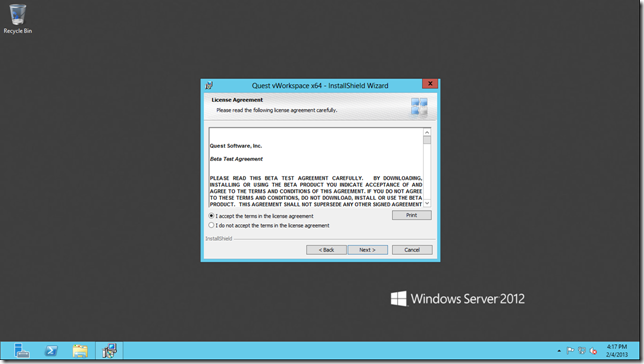644x364 pixels.
Task: Open the Recycle Bin desktop icon
Action: tap(17, 19)
